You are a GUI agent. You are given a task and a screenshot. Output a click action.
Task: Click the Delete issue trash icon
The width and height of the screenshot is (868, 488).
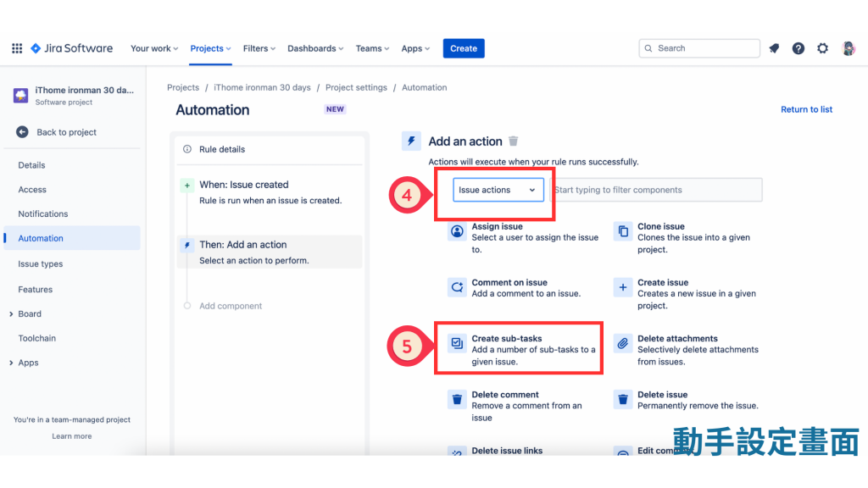tap(623, 400)
